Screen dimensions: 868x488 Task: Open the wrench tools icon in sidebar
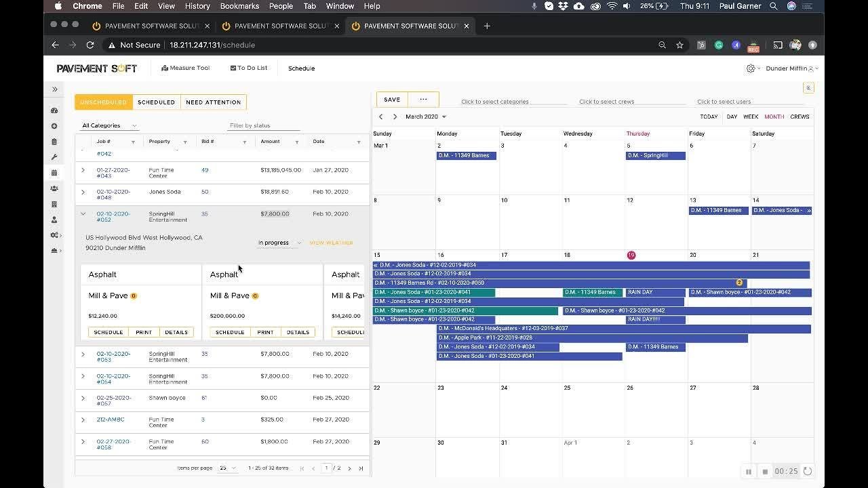coord(54,157)
